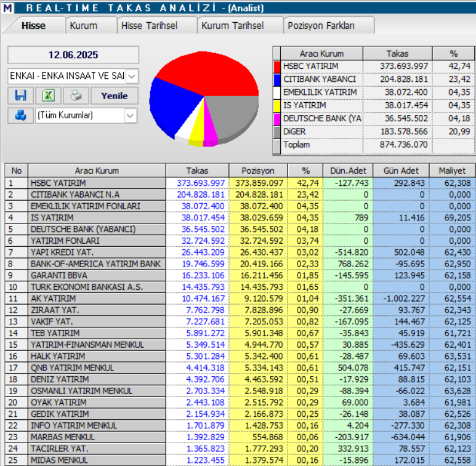Click the blue cubes institutions icon

21,115
